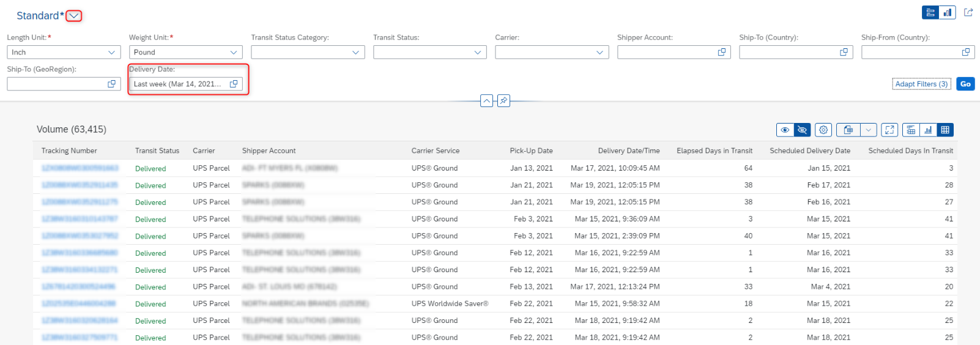Screen dimensions: 980x345
Task: Open Delivery Date value help icon
Action: [234, 84]
